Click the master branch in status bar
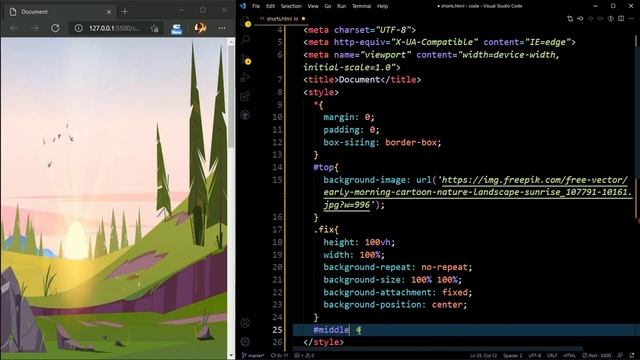Image resolution: width=640 pixels, height=360 pixels. (x=253, y=356)
